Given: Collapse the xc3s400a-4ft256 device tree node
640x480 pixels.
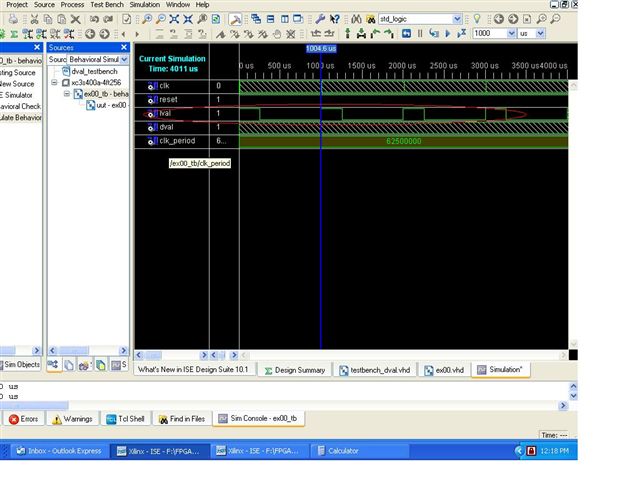Looking at the screenshot, I should point(55,82).
